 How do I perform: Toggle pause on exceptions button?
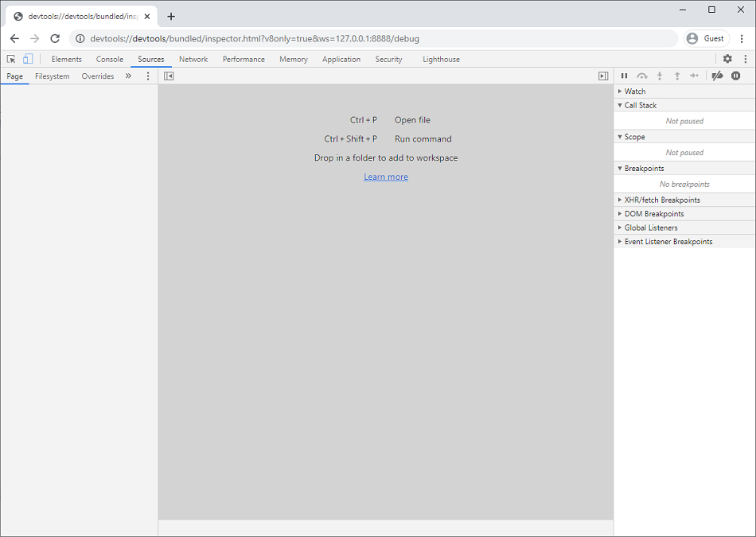(736, 76)
